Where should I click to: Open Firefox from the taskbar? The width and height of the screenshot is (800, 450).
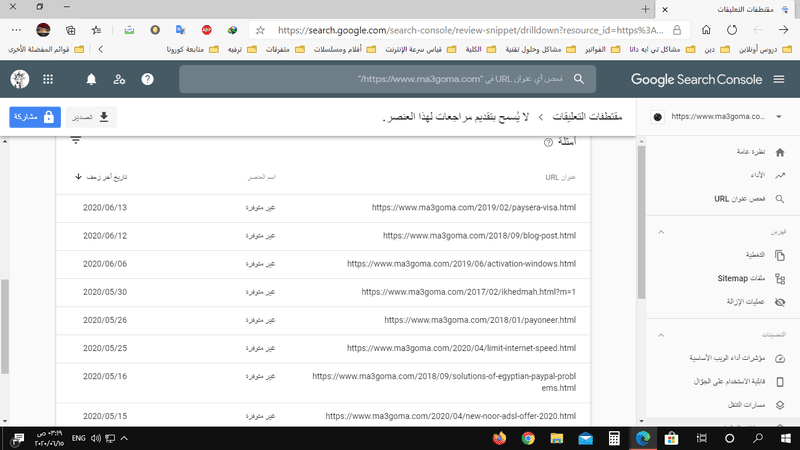point(499,438)
